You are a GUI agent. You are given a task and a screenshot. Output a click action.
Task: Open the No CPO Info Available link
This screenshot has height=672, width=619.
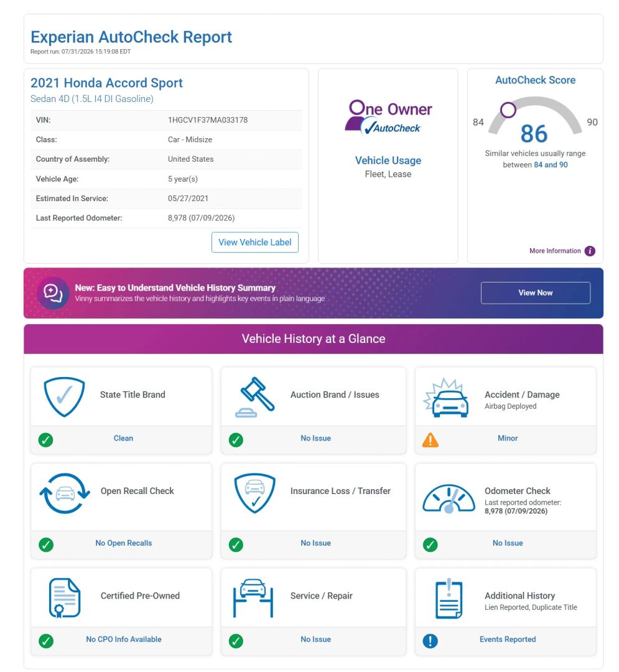(124, 640)
